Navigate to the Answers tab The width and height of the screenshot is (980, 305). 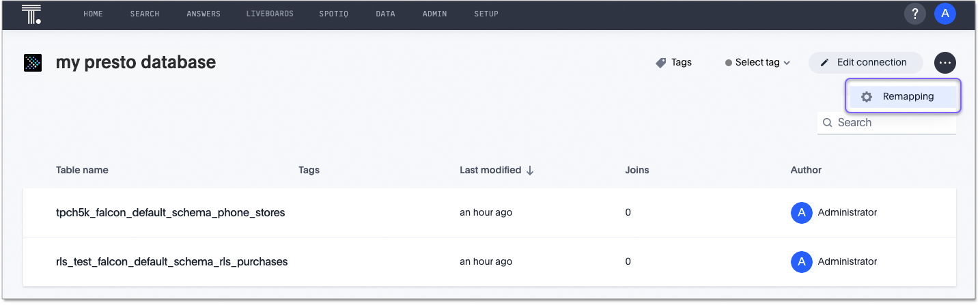click(x=203, y=14)
